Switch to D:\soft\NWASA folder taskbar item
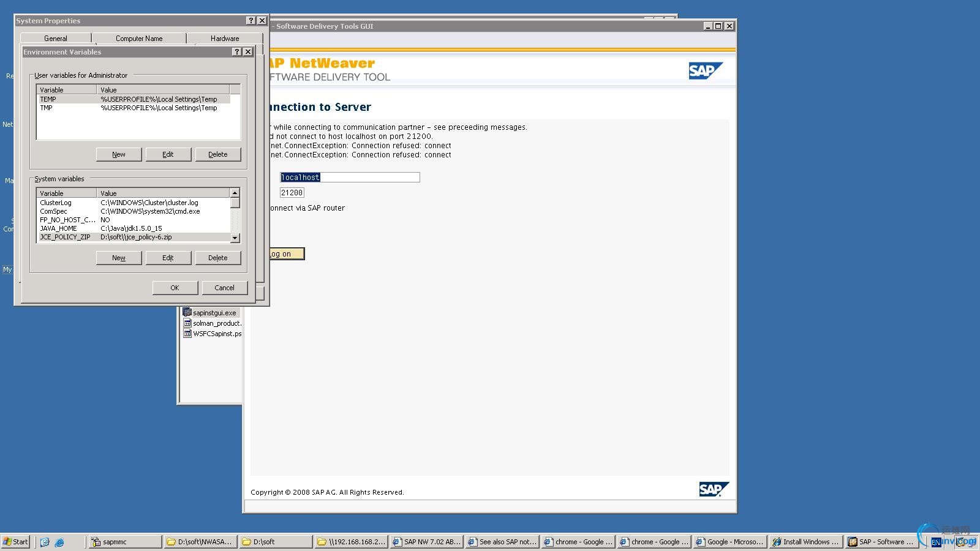Screen dimensions: 980x551 click(200, 542)
